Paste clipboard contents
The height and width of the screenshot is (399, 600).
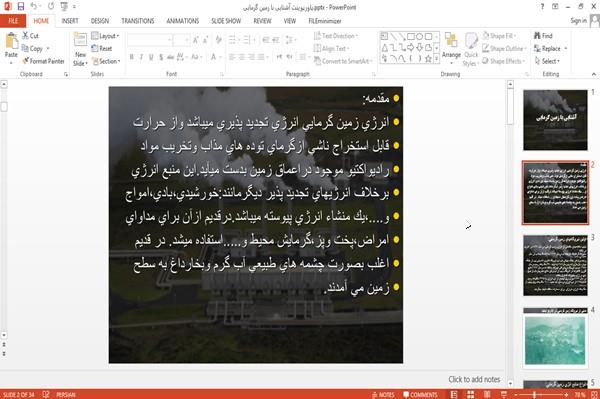tap(11, 47)
